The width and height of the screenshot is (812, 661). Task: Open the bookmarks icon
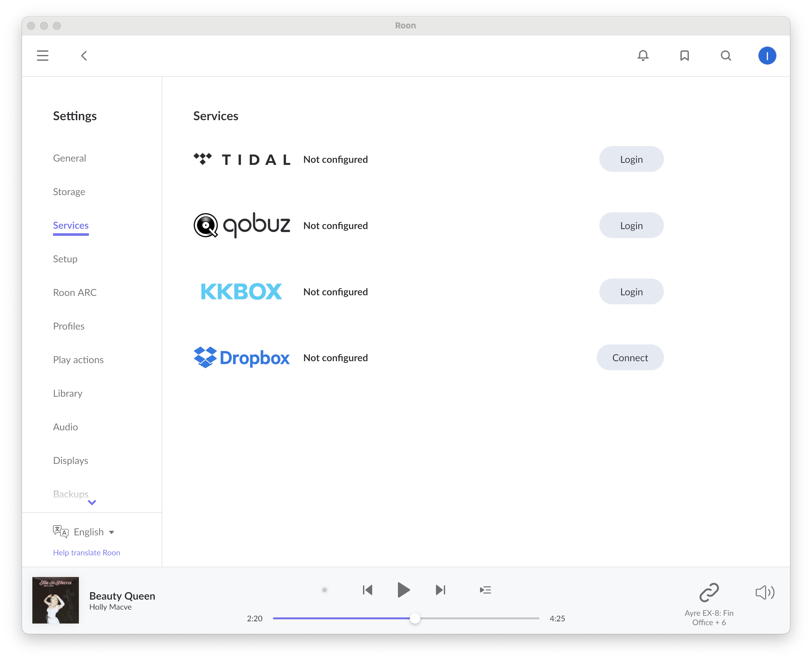(684, 56)
